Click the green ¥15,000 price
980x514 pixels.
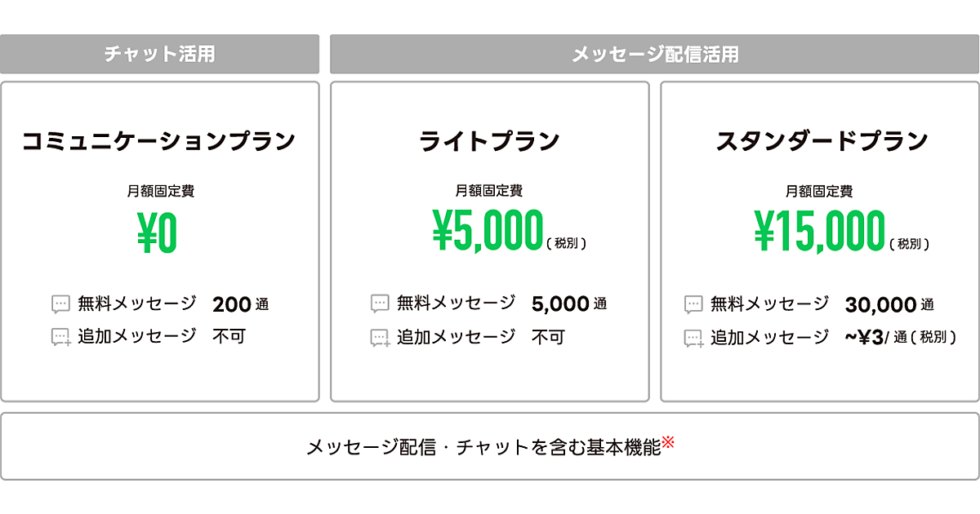pos(819,231)
